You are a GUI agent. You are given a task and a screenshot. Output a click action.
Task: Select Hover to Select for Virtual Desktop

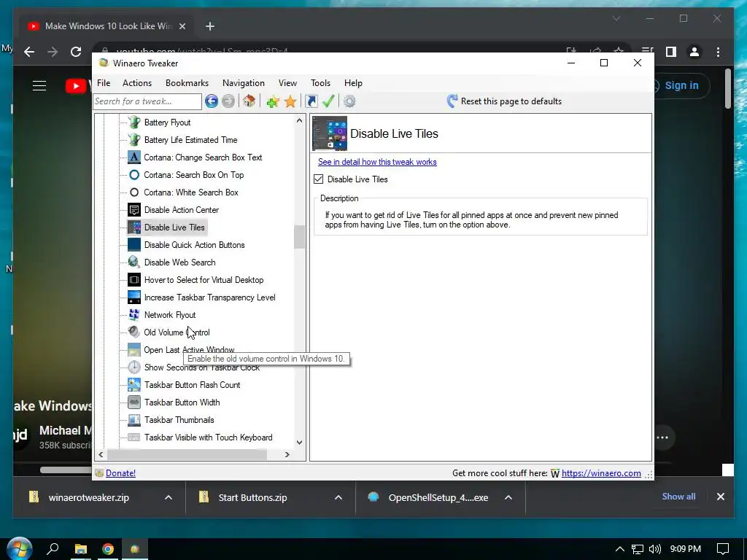coord(204,280)
